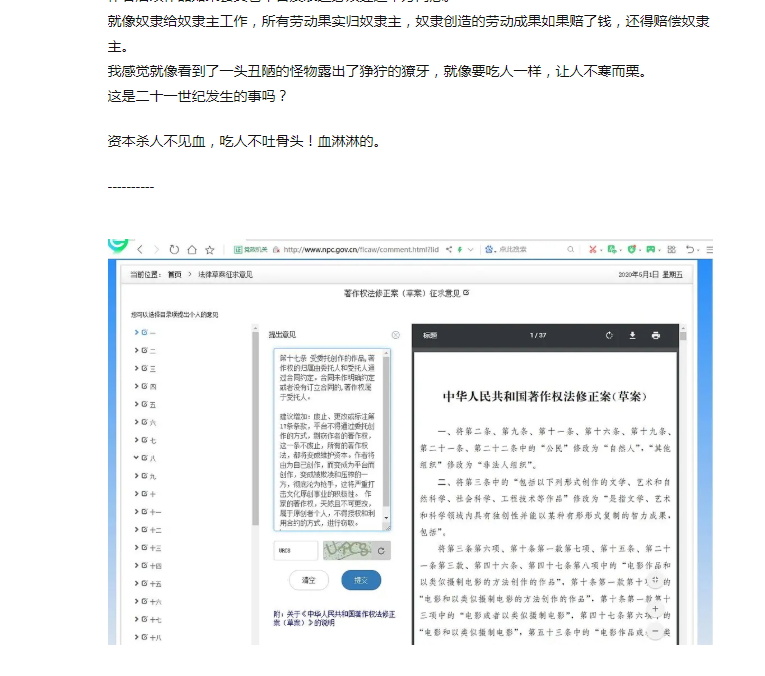The width and height of the screenshot is (765, 676).
Task: Select tree item 十六
Action: click(x=156, y=602)
